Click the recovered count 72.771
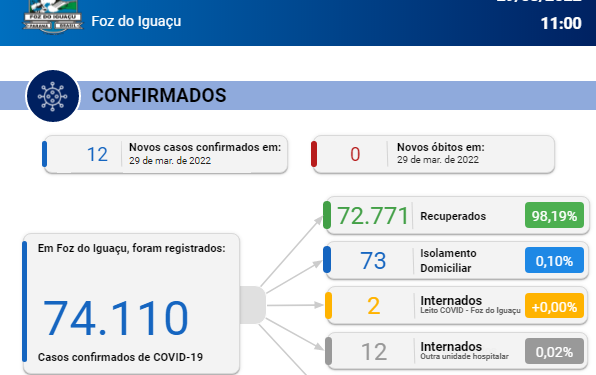 tap(373, 216)
